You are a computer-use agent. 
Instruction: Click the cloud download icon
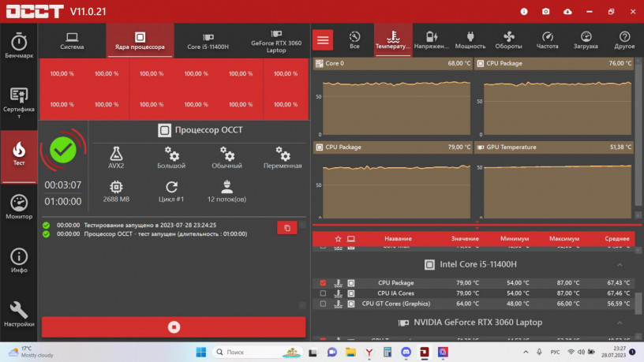pos(567,12)
